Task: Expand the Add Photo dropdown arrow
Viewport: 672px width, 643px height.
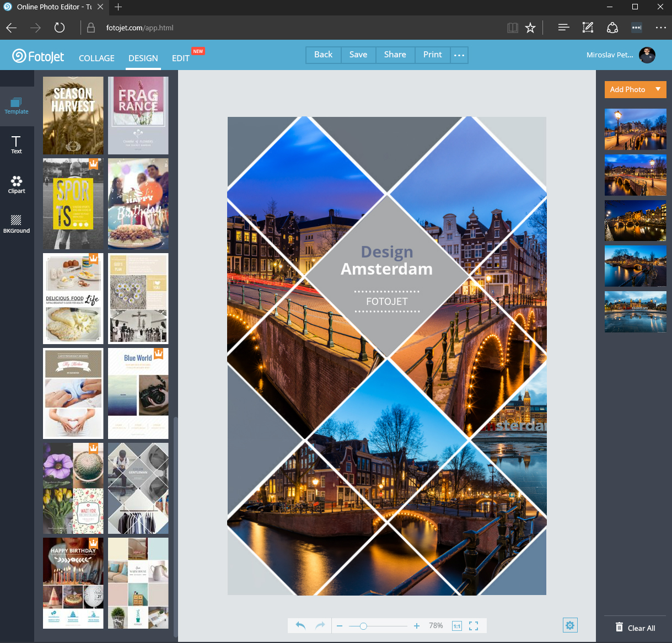Action: 658,89
